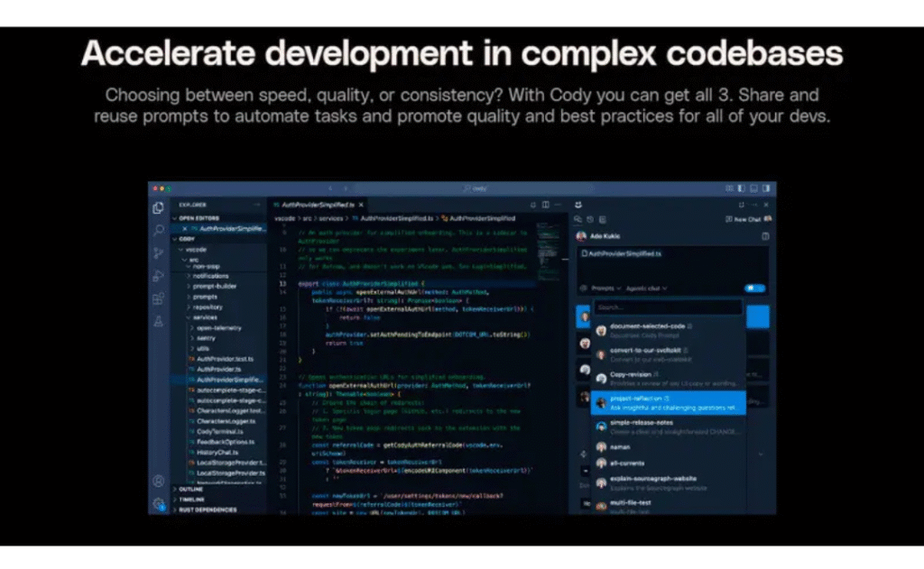The width and height of the screenshot is (924, 569).
Task: Expand the TIMELINE section
Action: tap(192, 499)
